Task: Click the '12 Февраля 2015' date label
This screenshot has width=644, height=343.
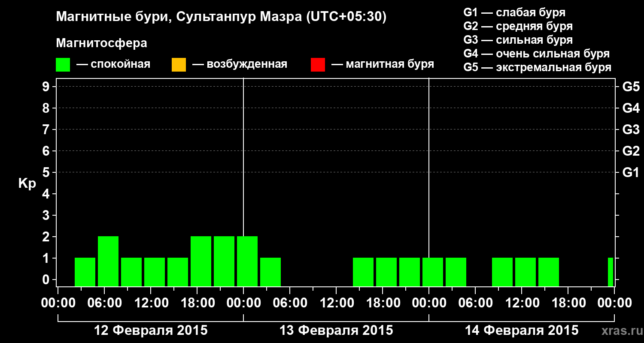Action: [151, 331]
